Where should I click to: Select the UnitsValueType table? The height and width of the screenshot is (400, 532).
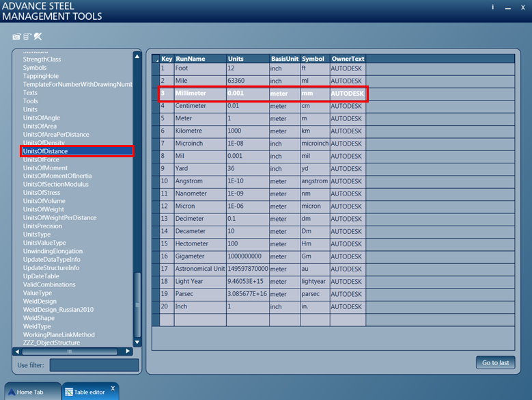(x=44, y=243)
